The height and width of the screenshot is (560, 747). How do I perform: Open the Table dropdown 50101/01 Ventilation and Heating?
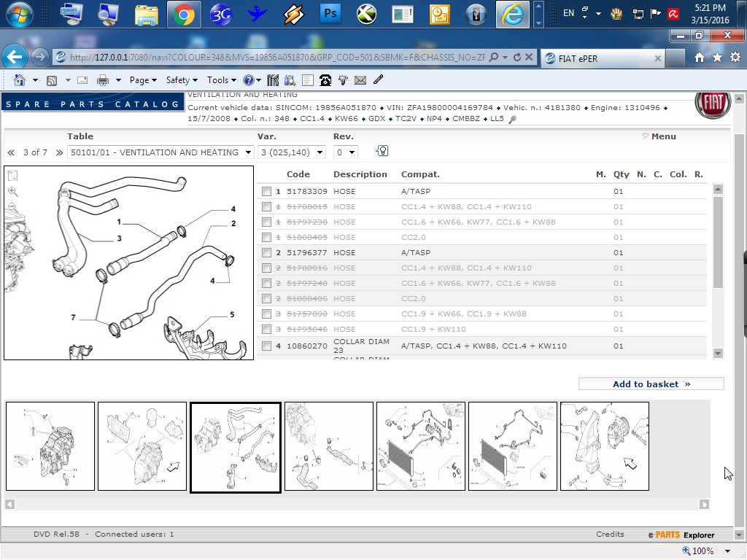160,152
